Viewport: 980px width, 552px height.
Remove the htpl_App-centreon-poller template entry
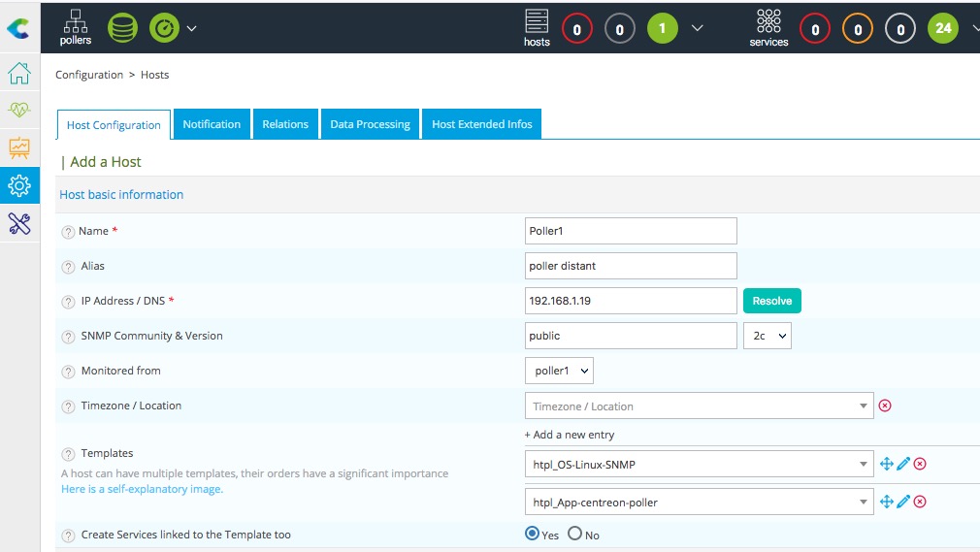[920, 502]
